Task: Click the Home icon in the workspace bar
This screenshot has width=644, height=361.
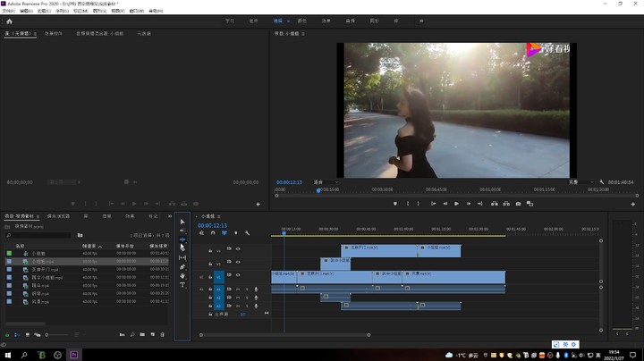Action: coord(9,21)
